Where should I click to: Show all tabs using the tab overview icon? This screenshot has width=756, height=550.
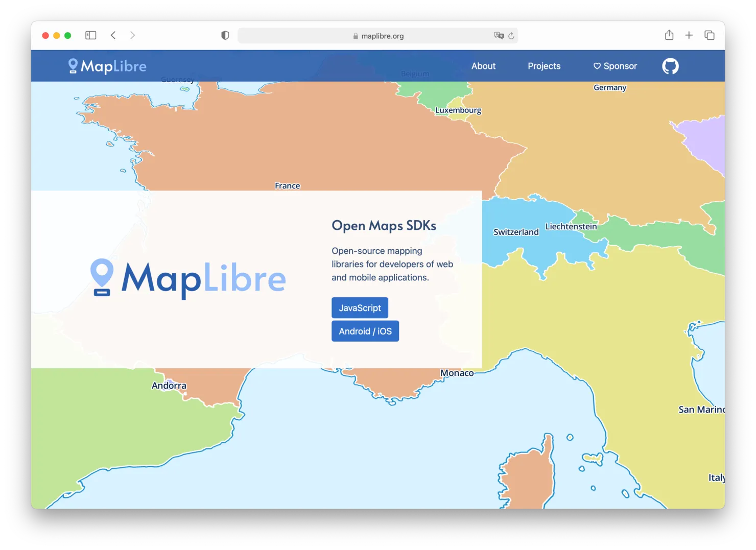(x=710, y=35)
